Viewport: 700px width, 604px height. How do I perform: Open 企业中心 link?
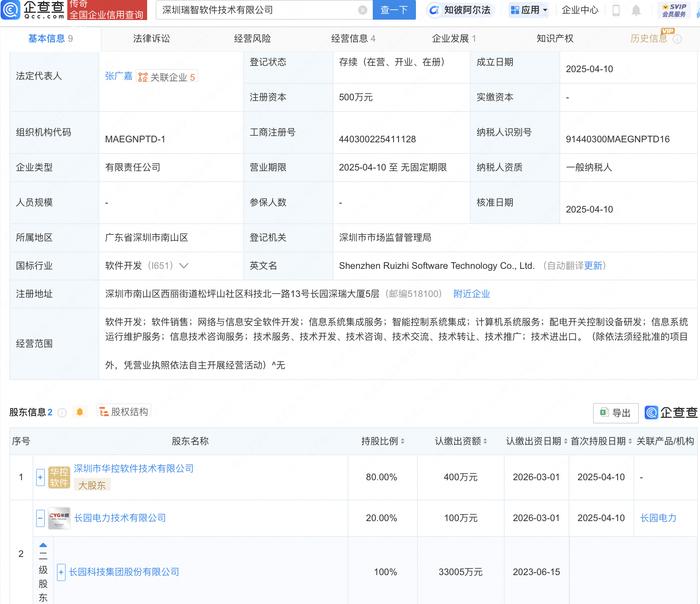click(x=579, y=10)
